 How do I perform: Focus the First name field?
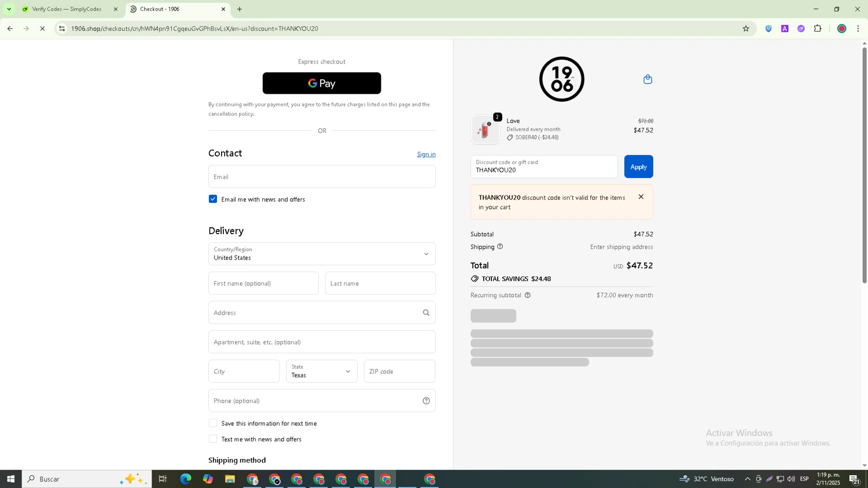(263, 283)
